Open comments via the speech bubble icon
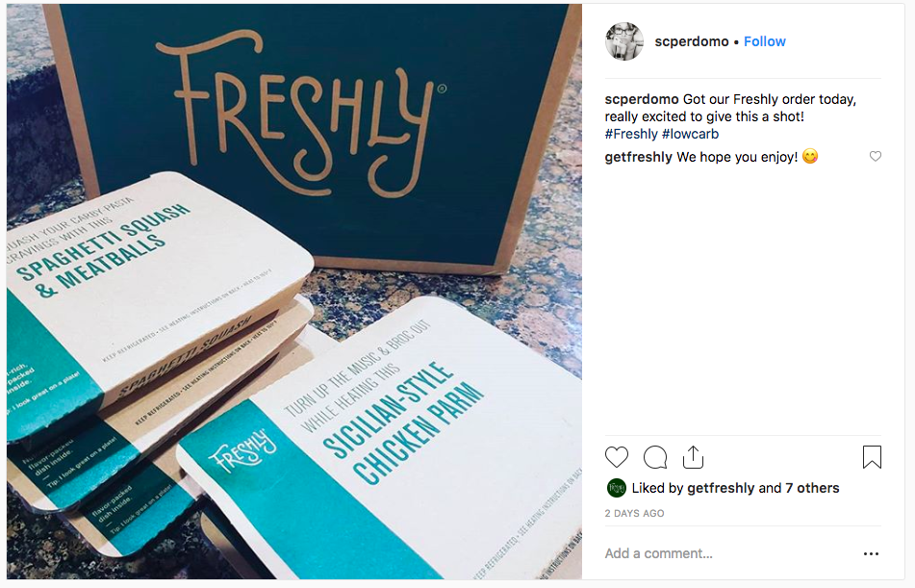Viewport: 915px width, 588px height. click(x=655, y=457)
